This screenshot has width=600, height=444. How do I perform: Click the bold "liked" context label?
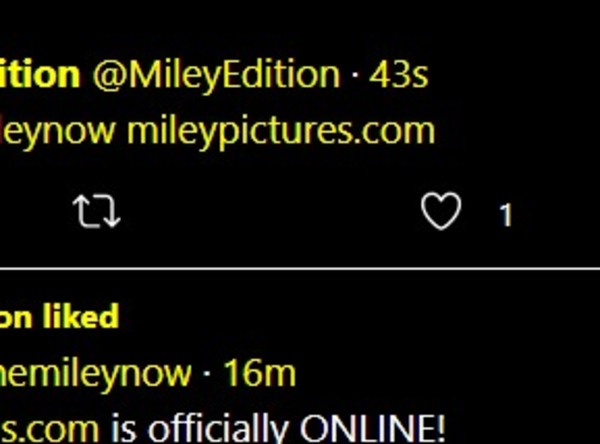[80, 316]
